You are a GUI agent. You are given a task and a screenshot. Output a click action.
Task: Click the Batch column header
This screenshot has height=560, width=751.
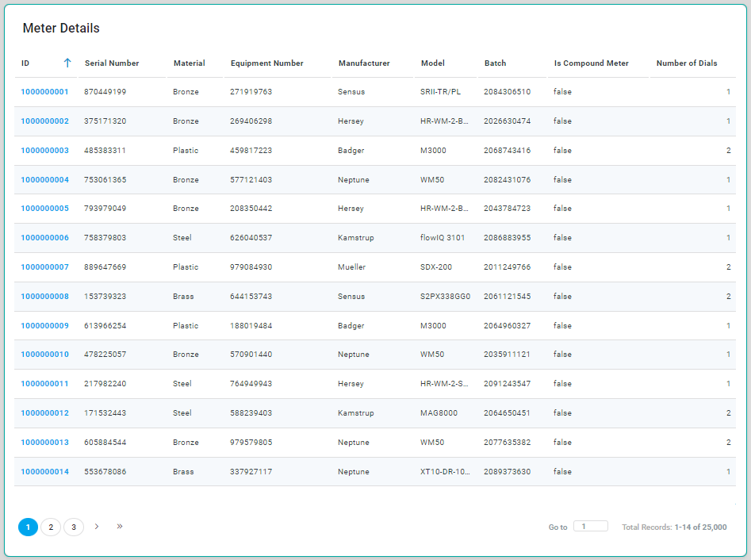pos(495,63)
